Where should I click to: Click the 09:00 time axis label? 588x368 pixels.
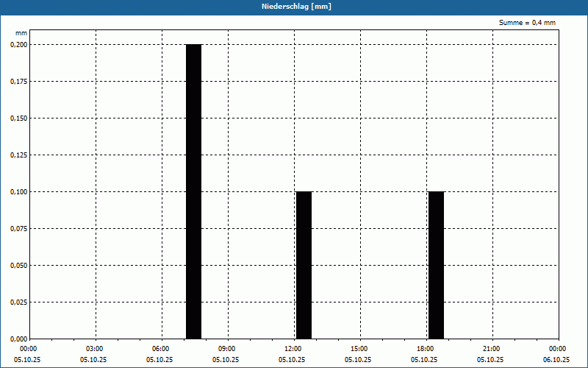pyautogui.click(x=226, y=349)
